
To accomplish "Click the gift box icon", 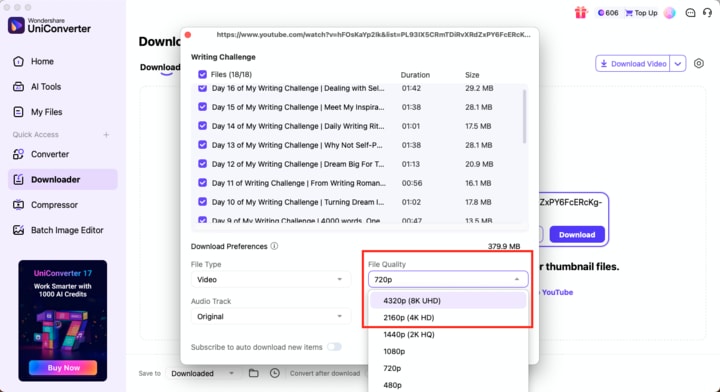I will point(581,12).
